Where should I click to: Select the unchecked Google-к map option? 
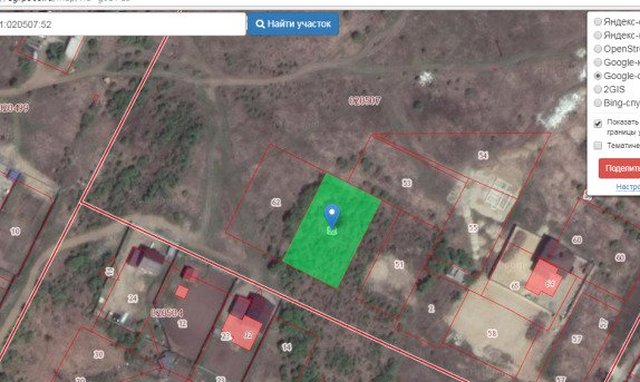pyautogui.click(x=598, y=62)
